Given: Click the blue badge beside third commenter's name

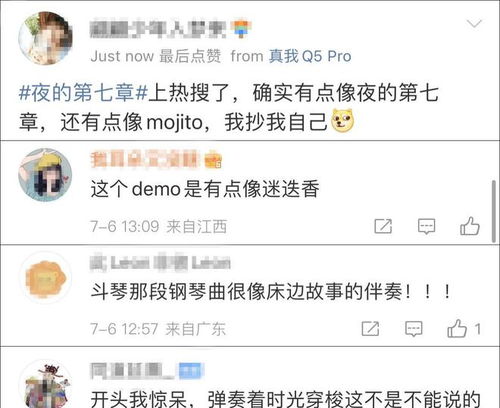Looking at the screenshot, I should click(190, 371).
